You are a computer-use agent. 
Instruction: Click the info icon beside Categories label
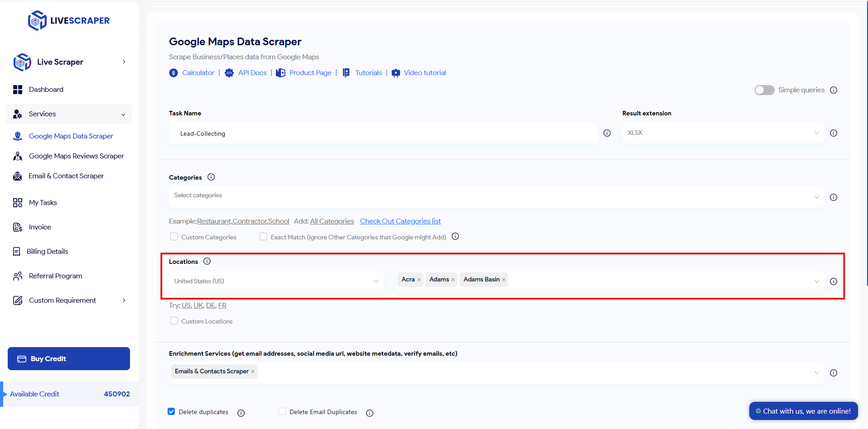[211, 177]
